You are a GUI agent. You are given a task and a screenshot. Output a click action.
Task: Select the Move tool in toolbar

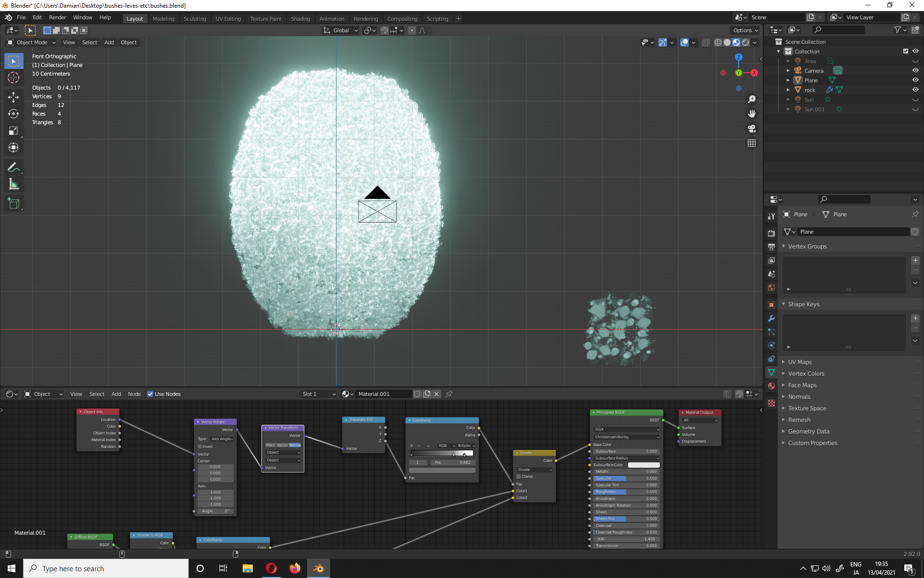point(13,97)
